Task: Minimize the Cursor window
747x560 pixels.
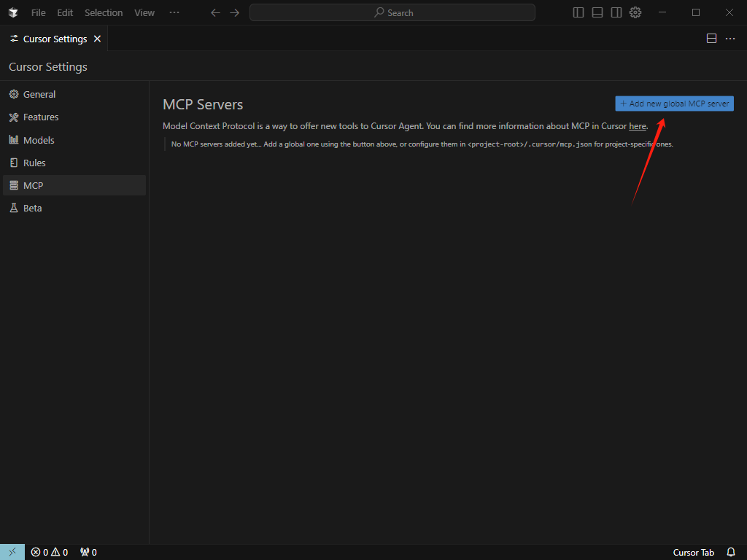Action: (662, 12)
